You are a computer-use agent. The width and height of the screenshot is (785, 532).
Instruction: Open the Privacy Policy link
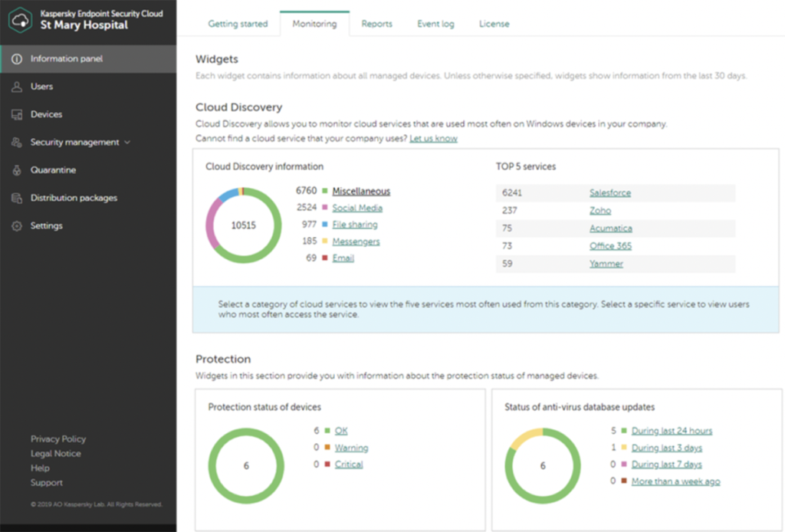pos(58,439)
